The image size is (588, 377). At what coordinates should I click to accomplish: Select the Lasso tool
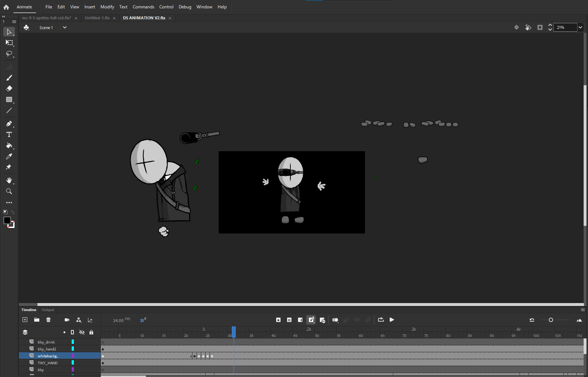(x=9, y=54)
